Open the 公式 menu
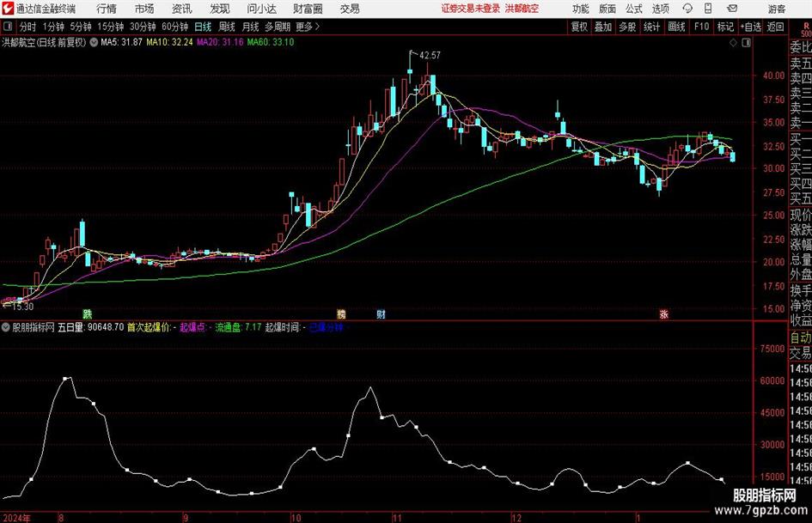 pyautogui.click(x=633, y=9)
